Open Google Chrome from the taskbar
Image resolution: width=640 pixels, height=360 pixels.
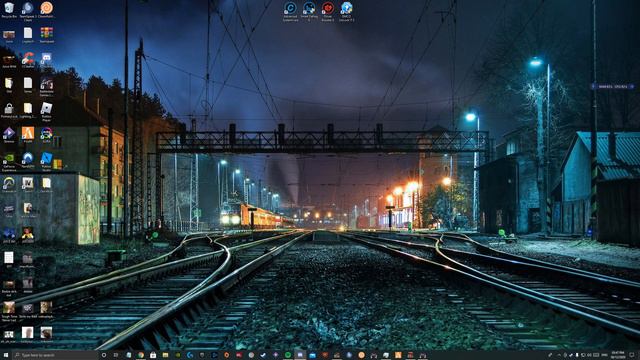click(141, 355)
